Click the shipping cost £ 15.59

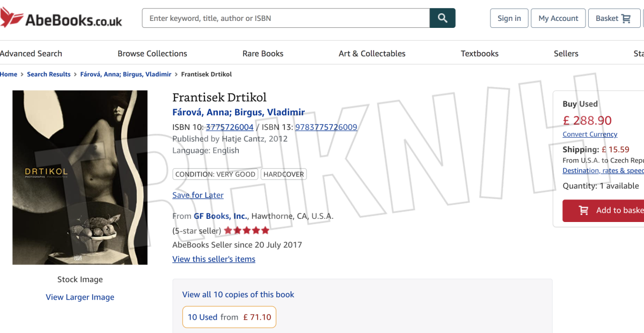(616, 150)
